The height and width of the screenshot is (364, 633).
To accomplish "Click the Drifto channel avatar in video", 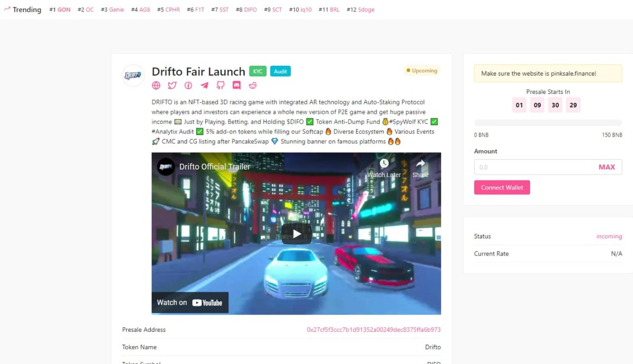I will tap(166, 167).
